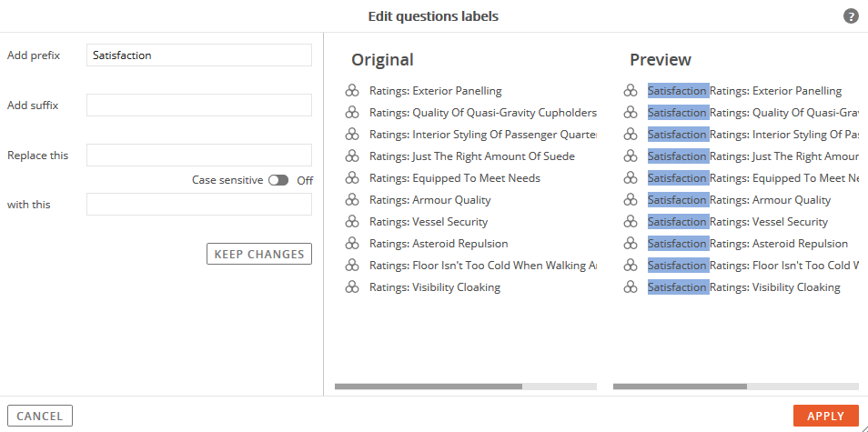Click icon beside original Visibility Cloaking

coord(352,287)
